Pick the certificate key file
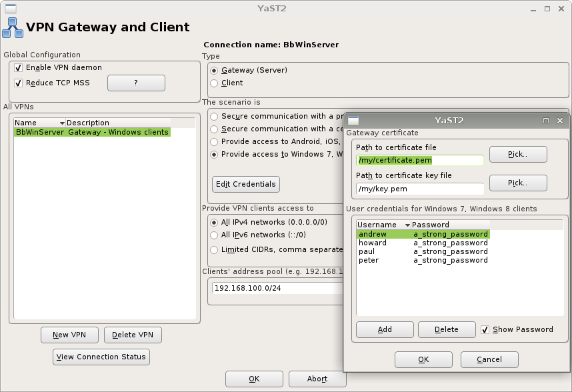The width and height of the screenshot is (572, 392). [x=517, y=183]
